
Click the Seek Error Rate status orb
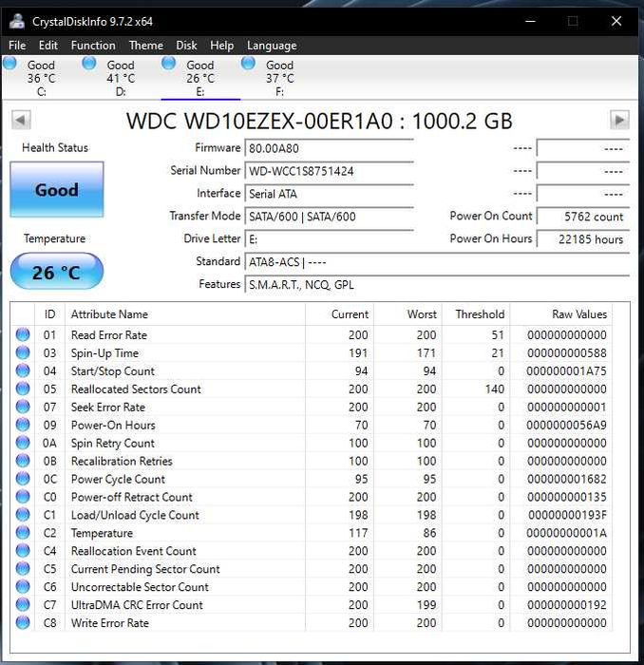click(x=23, y=407)
